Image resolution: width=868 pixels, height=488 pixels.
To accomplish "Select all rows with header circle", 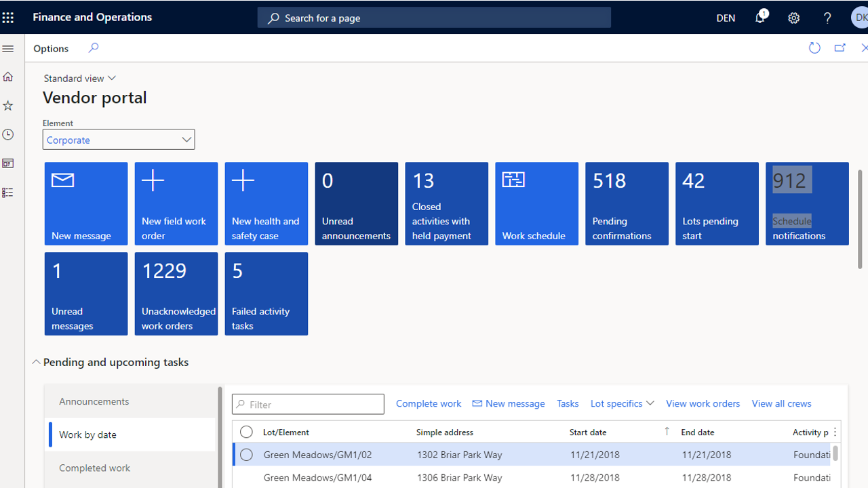I will (246, 432).
